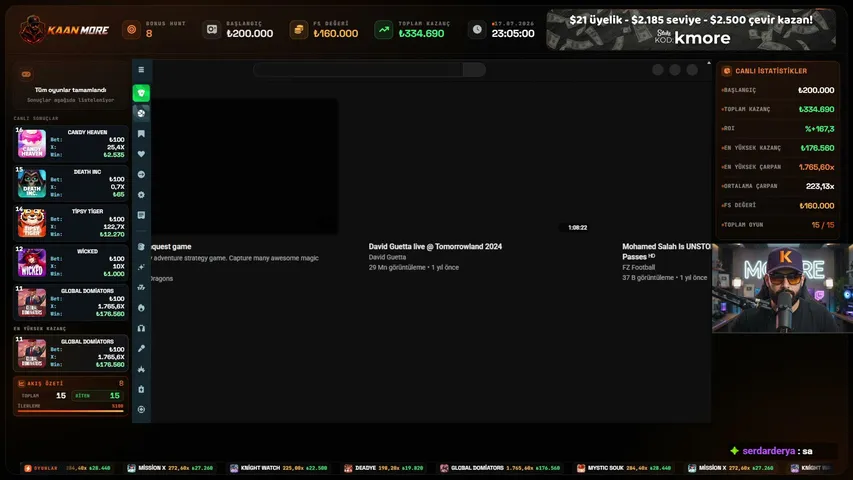Click the search bar at top
The height and width of the screenshot is (480, 853).
369,70
